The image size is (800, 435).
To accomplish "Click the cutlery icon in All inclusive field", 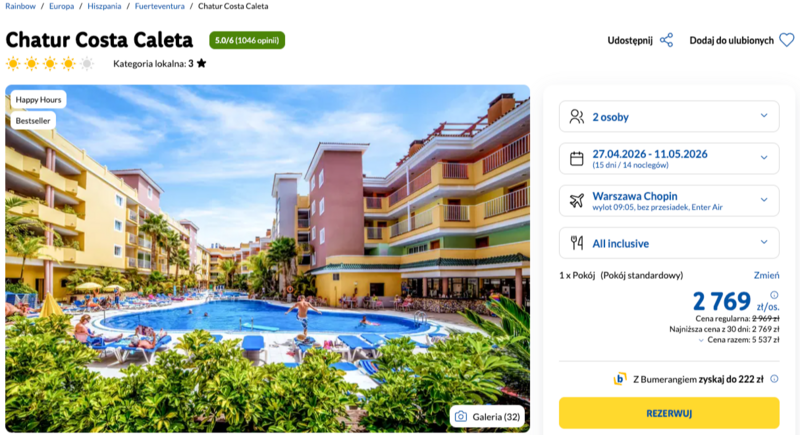I will [577, 243].
